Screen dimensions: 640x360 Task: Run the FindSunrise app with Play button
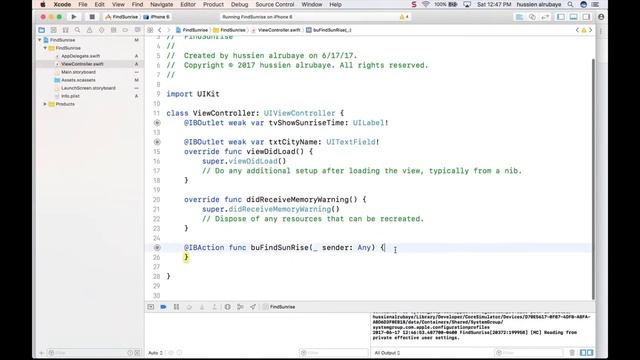(74, 17)
